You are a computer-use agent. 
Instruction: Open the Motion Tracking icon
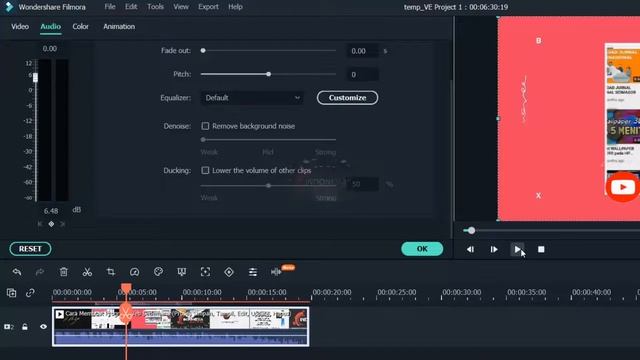coord(205,272)
